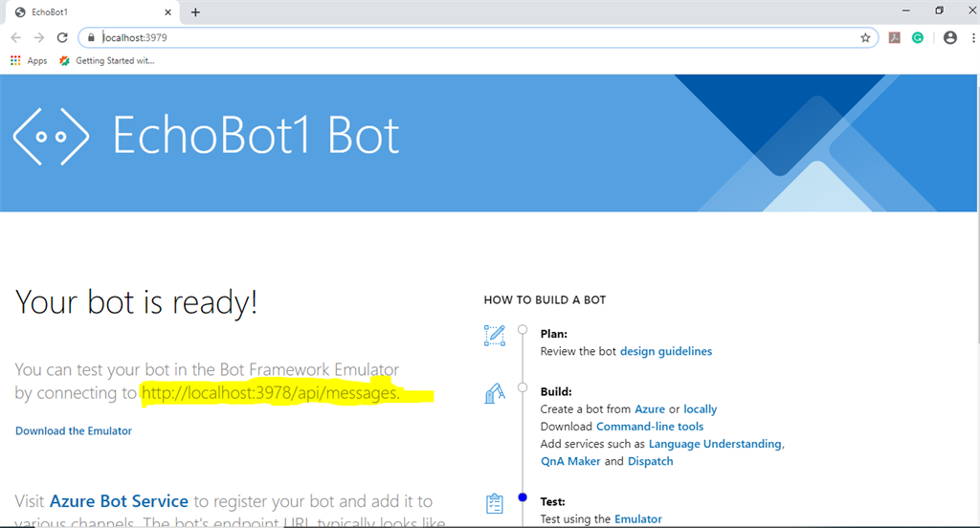Open the PDF extension icon
The height and width of the screenshot is (528, 980).
pyautogui.click(x=895, y=37)
